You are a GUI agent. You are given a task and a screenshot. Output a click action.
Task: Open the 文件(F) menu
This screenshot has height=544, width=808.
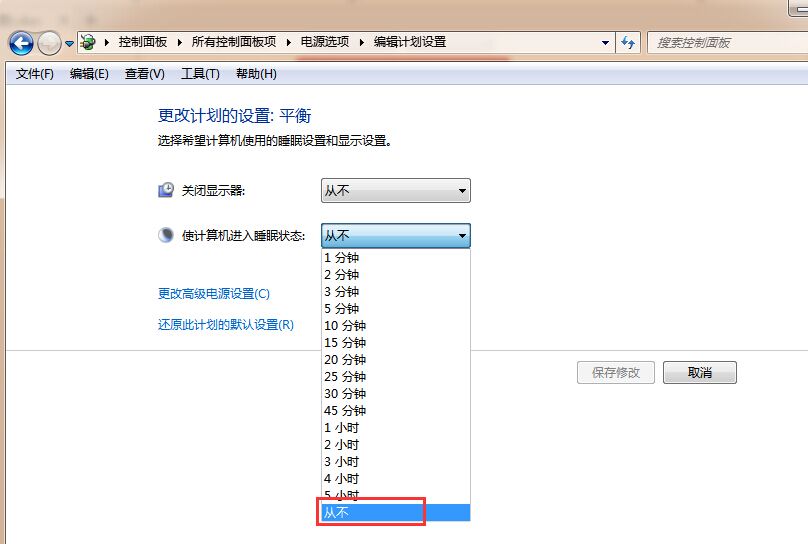point(35,74)
